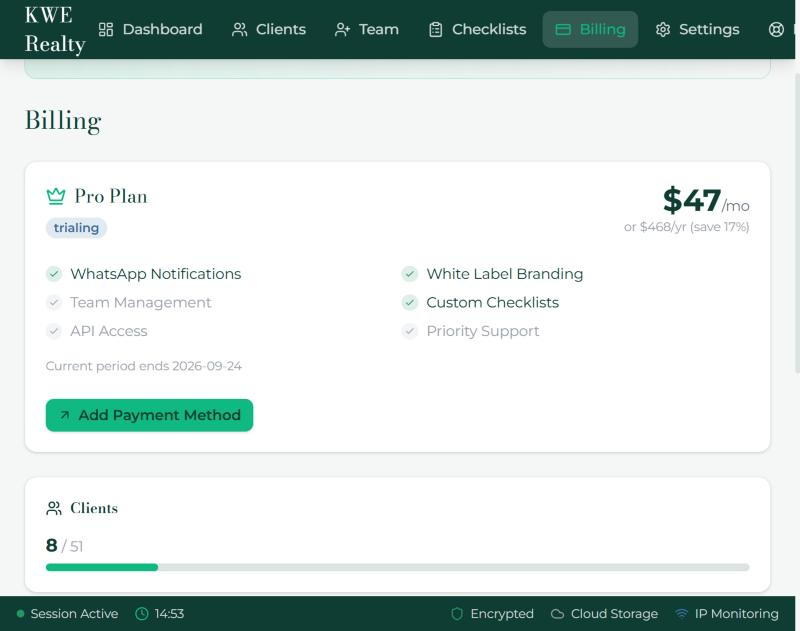Screen dimensions: 800x631
Task: Click the "API Access" feature label
Action: (109, 331)
